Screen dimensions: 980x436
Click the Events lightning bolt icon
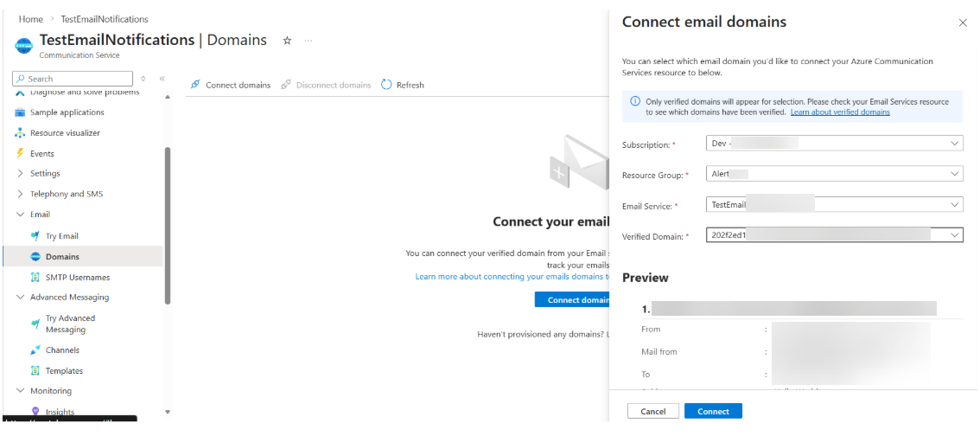[x=20, y=153]
